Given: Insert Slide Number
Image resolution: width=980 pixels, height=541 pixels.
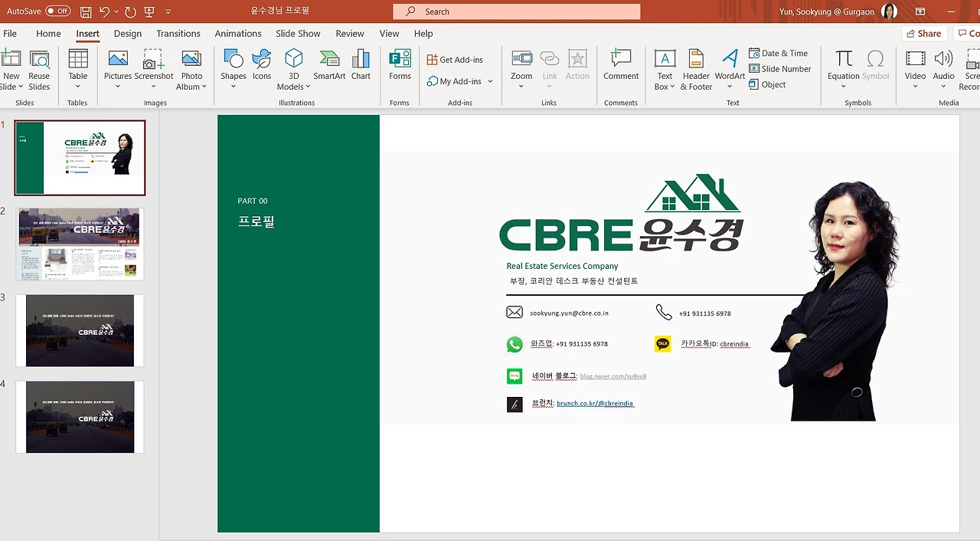Looking at the screenshot, I should coord(779,69).
